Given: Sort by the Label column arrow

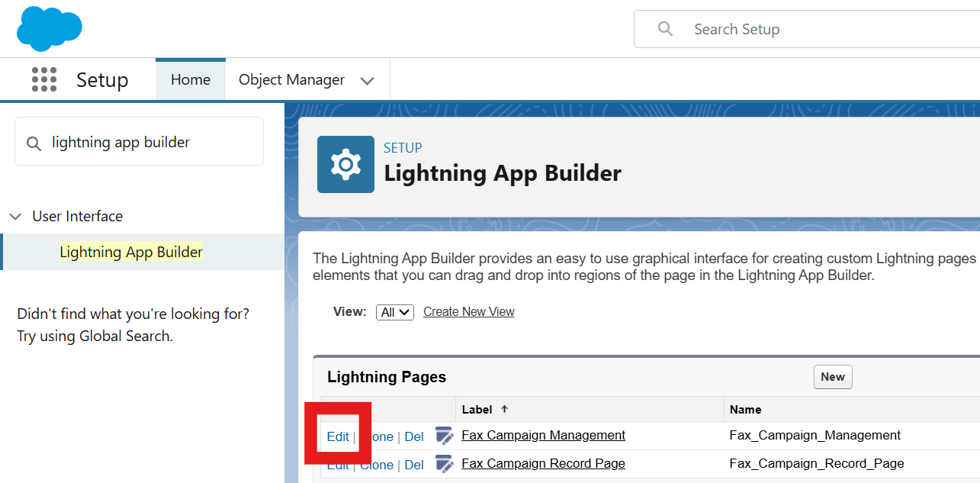Looking at the screenshot, I should 504,409.
